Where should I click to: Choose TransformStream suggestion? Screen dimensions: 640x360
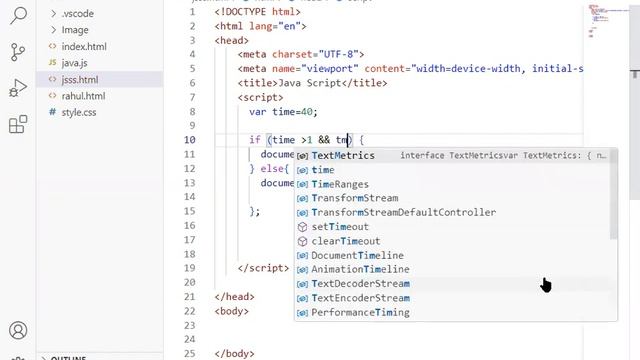point(453,198)
